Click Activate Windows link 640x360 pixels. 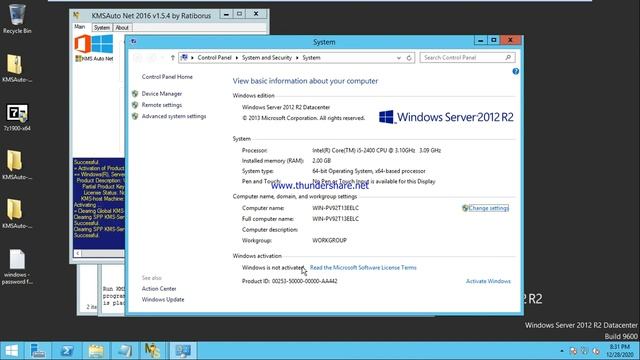[488, 281]
